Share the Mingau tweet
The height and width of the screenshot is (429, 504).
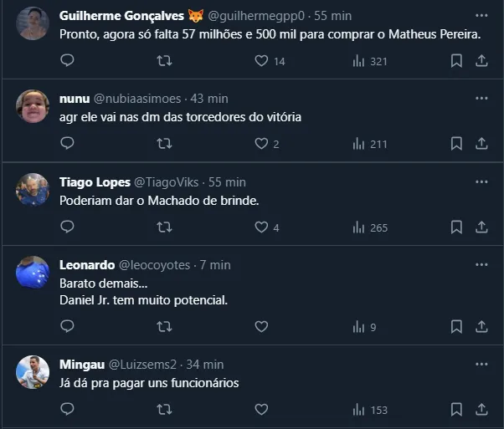pyautogui.click(x=481, y=410)
